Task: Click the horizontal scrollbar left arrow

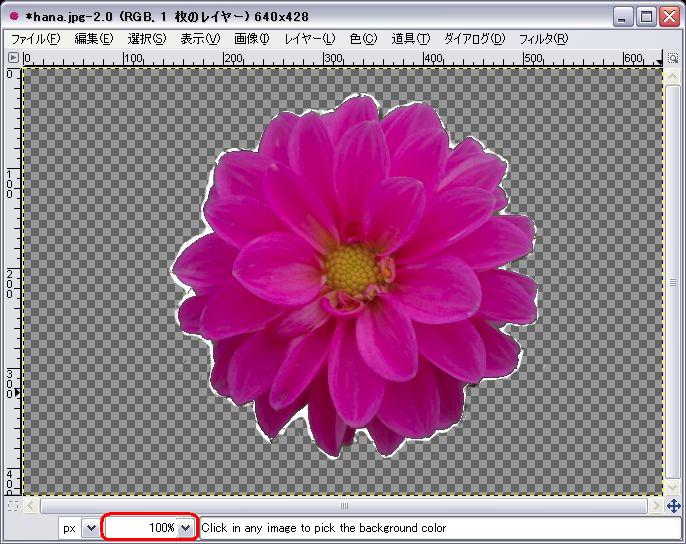Action: pos(30,506)
